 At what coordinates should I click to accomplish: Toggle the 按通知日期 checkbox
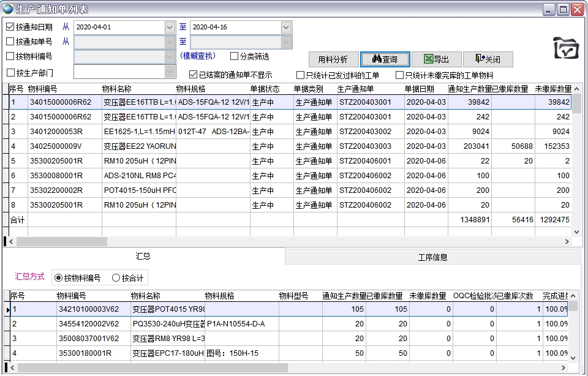point(10,27)
